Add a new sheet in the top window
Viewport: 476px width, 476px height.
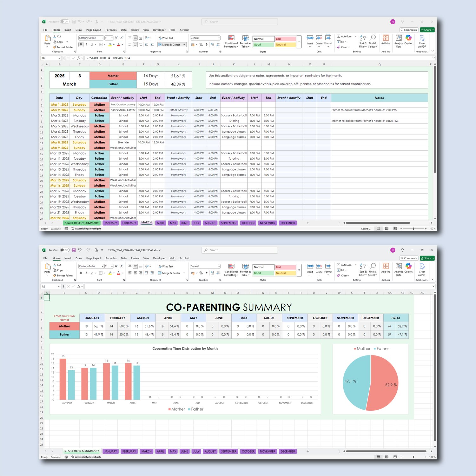(x=308, y=223)
